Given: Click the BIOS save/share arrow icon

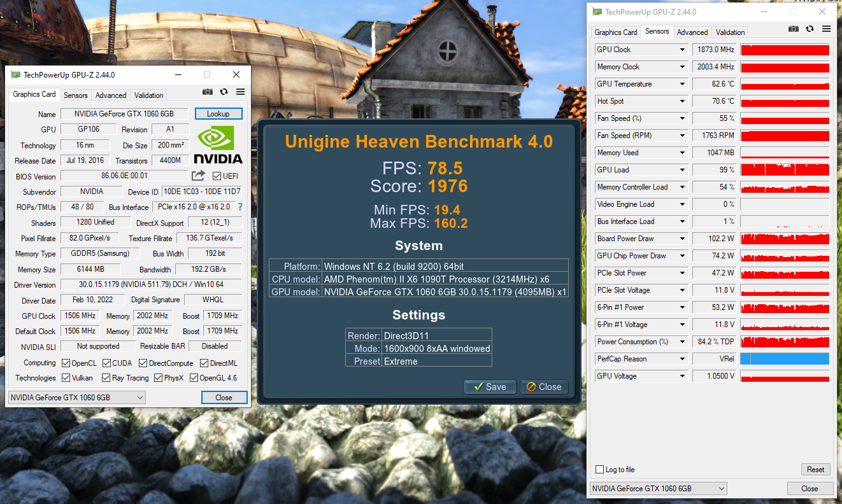Looking at the screenshot, I should [x=199, y=176].
